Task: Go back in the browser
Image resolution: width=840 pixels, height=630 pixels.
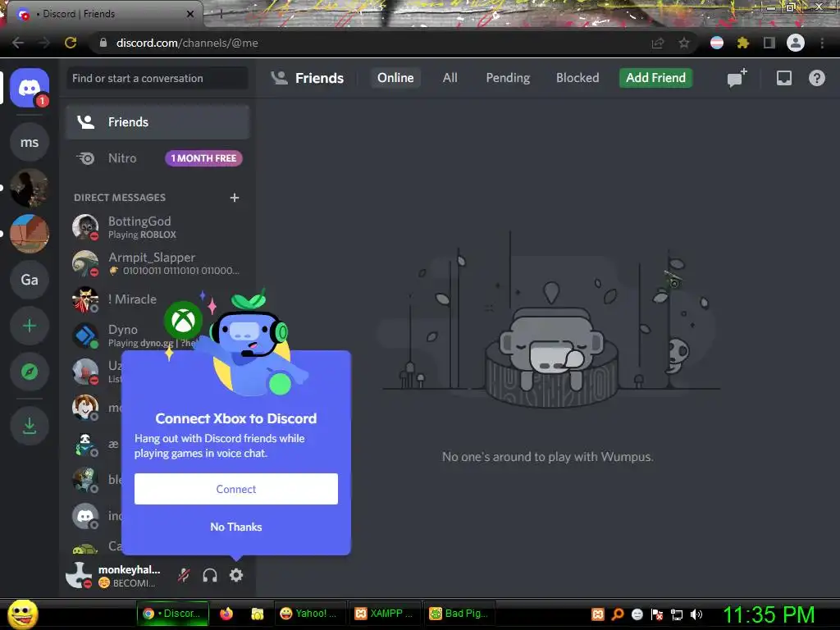Action: pos(18,43)
